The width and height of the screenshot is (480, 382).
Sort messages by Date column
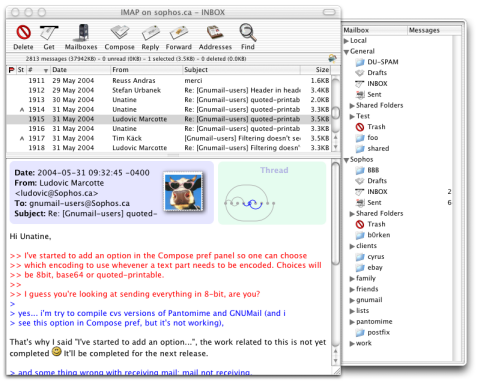[x=80, y=70]
